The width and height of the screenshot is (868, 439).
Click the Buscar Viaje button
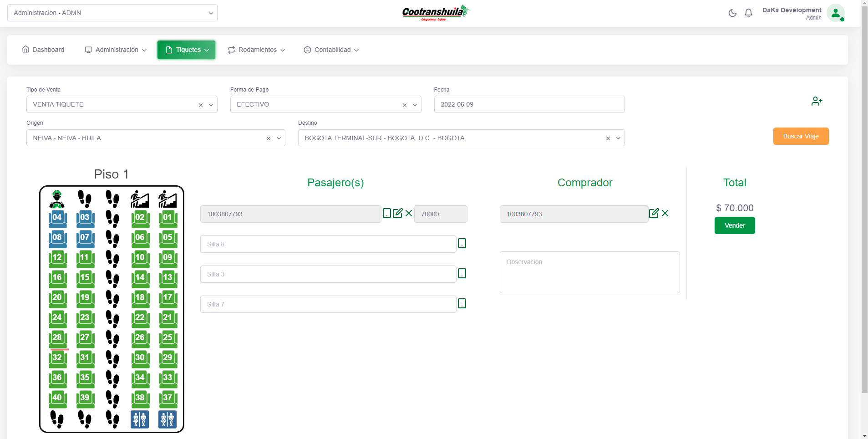[x=801, y=136]
